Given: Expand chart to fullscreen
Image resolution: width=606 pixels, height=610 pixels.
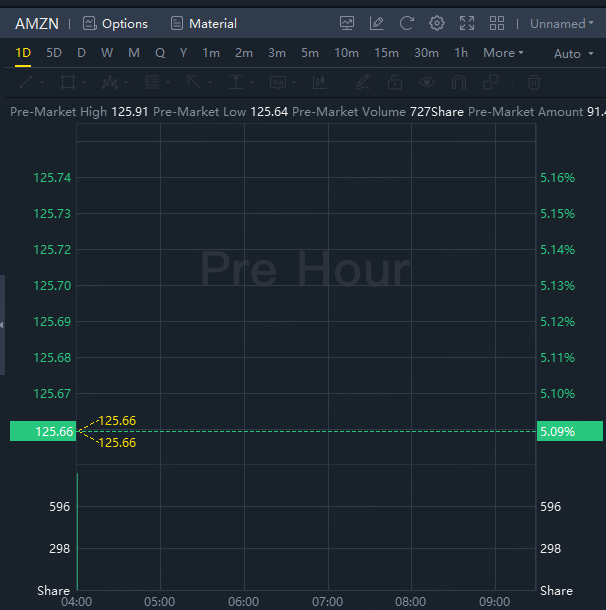Looking at the screenshot, I should (x=467, y=23).
